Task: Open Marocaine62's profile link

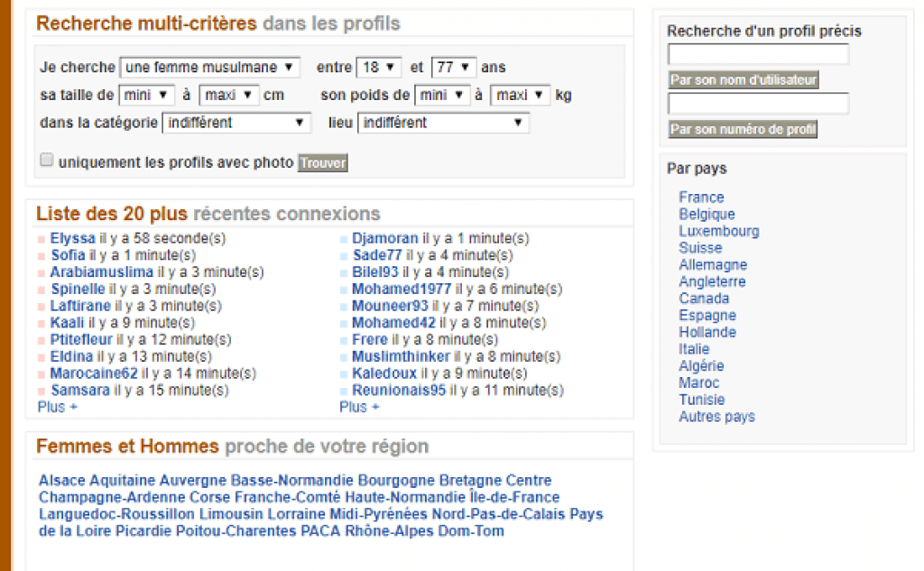Action: (x=94, y=373)
